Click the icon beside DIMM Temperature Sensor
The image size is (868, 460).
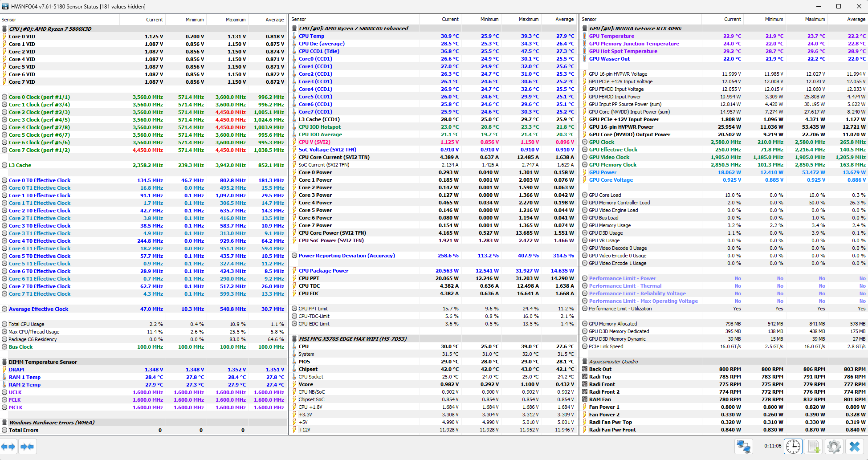pyautogui.click(x=4, y=362)
